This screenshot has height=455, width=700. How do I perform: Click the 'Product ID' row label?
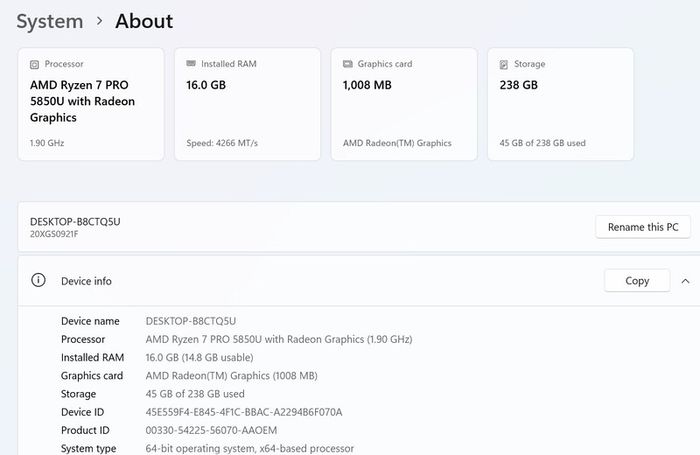[x=85, y=430]
